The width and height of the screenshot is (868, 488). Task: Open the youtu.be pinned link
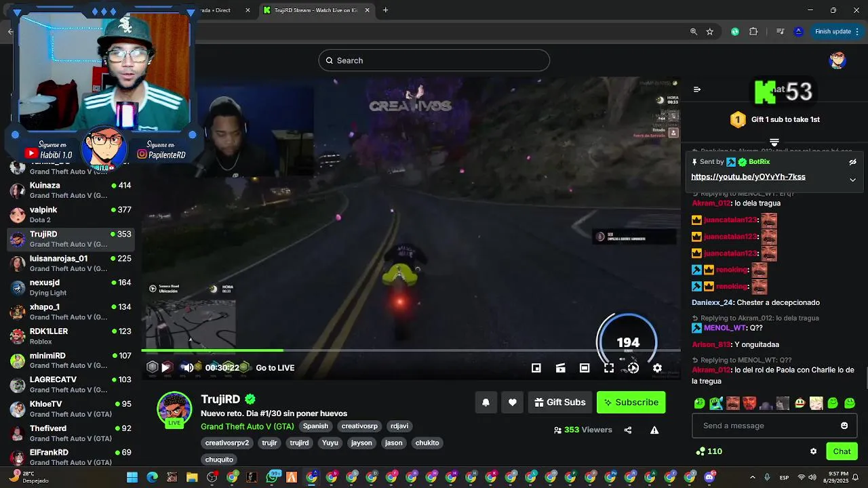pyautogui.click(x=748, y=177)
